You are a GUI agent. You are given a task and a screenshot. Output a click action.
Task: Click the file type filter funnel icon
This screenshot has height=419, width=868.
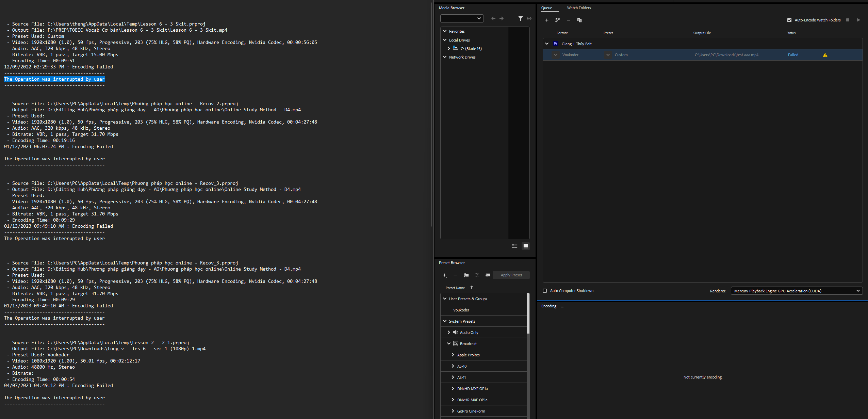click(520, 18)
